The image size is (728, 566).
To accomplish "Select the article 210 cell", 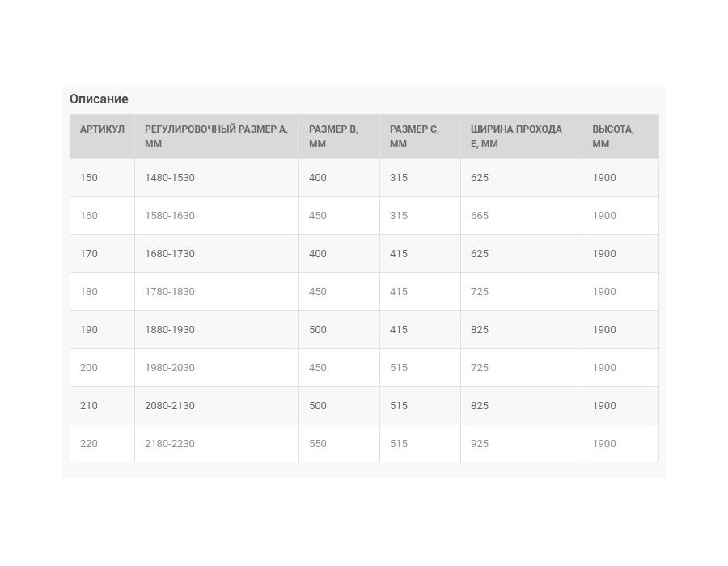I will click(x=102, y=406).
